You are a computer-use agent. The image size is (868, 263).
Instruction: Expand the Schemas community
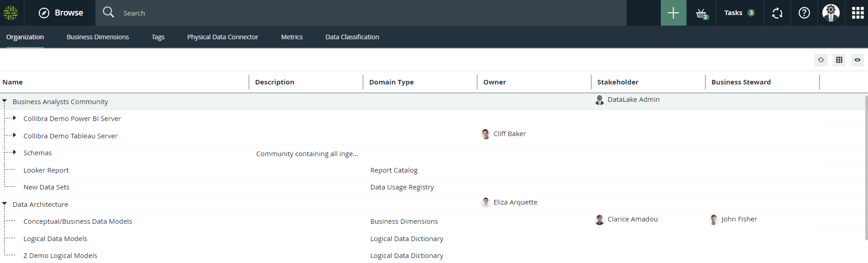15,153
